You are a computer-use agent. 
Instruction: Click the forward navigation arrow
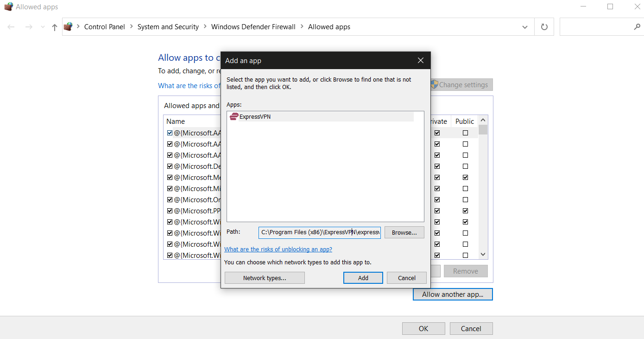pyautogui.click(x=28, y=26)
